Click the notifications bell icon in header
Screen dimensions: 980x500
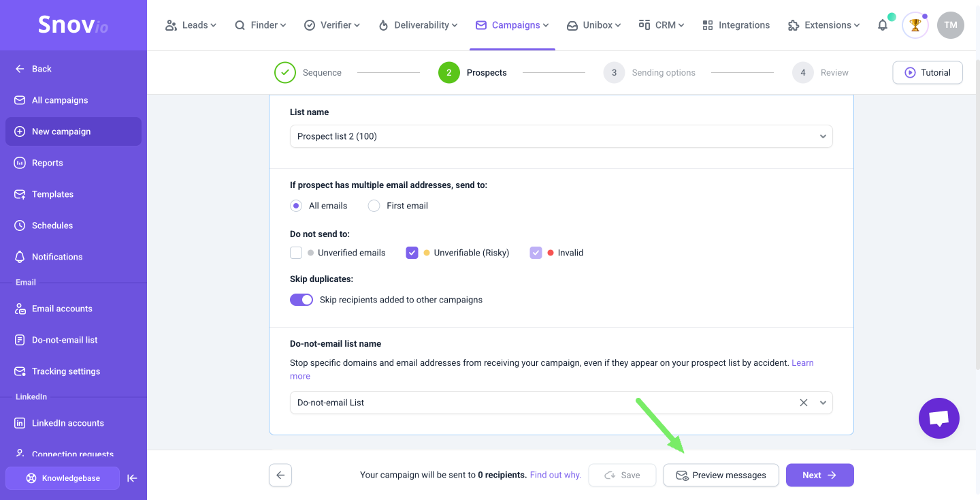pos(883,25)
